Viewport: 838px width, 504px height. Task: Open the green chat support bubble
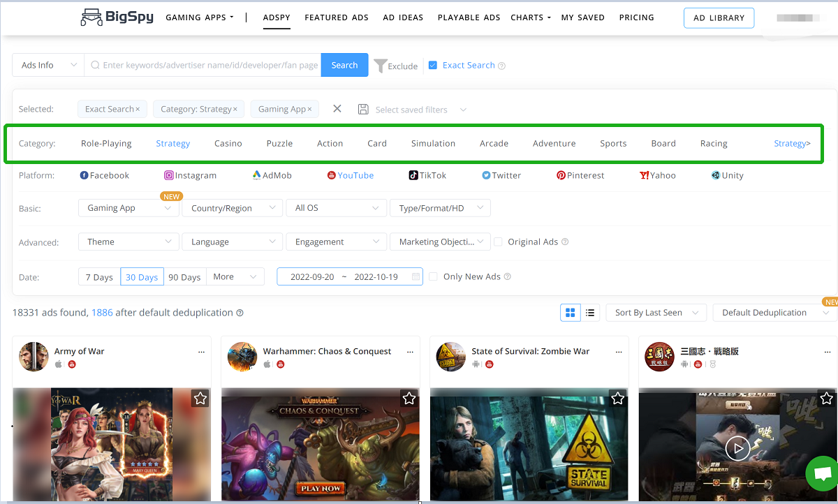(822, 475)
